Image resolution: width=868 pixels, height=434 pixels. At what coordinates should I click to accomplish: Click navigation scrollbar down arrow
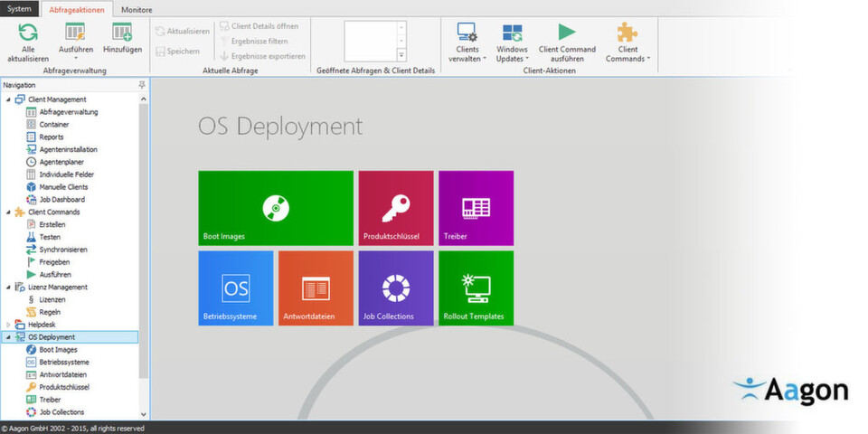tap(144, 413)
